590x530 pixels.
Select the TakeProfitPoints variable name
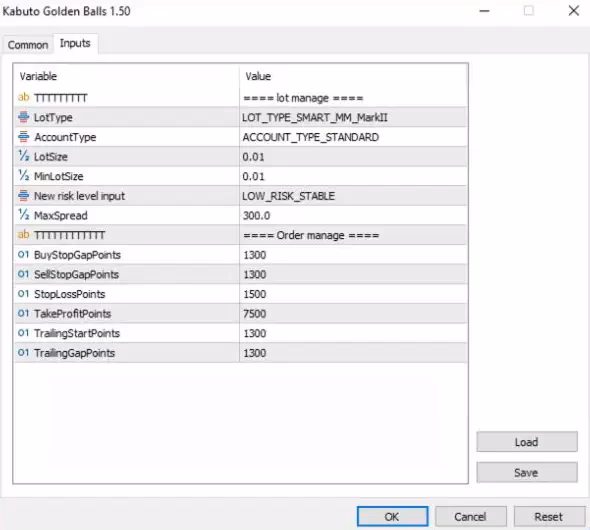pyautogui.click(x=72, y=313)
